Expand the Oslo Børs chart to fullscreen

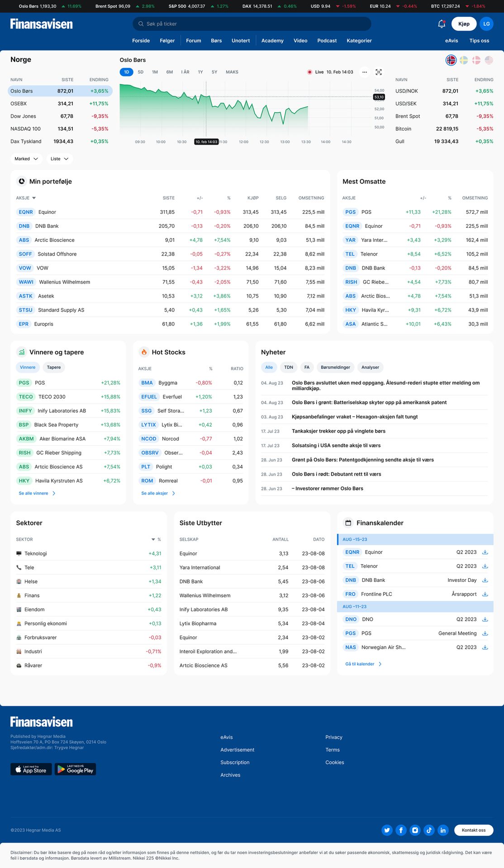pyautogui.click(x=379, y=72)
